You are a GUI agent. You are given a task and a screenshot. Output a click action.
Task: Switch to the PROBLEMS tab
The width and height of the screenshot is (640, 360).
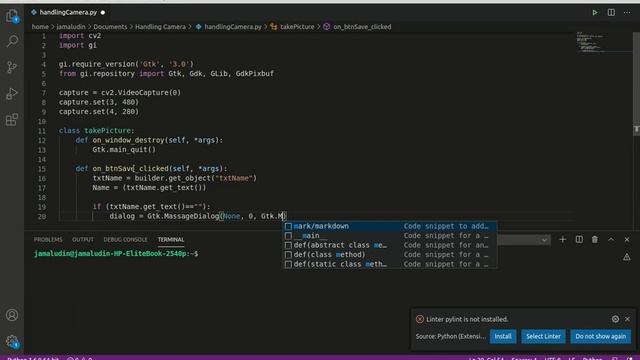pyautogui.click(x=48, y=240)
